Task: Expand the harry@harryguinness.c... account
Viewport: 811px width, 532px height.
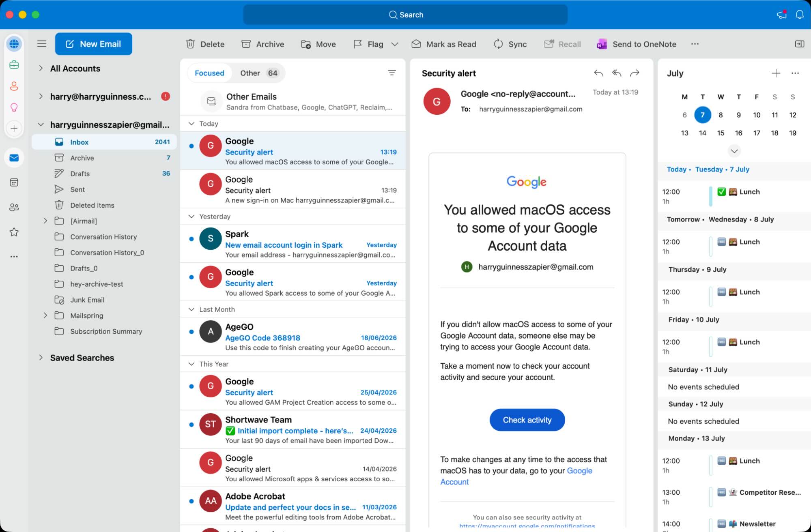Action: click(41, 97)
